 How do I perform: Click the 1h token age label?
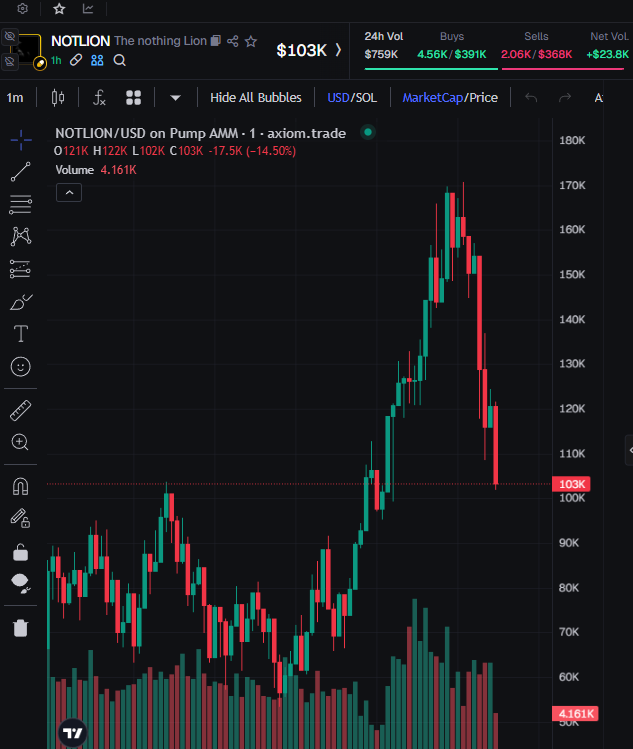(x=56, y=60)
